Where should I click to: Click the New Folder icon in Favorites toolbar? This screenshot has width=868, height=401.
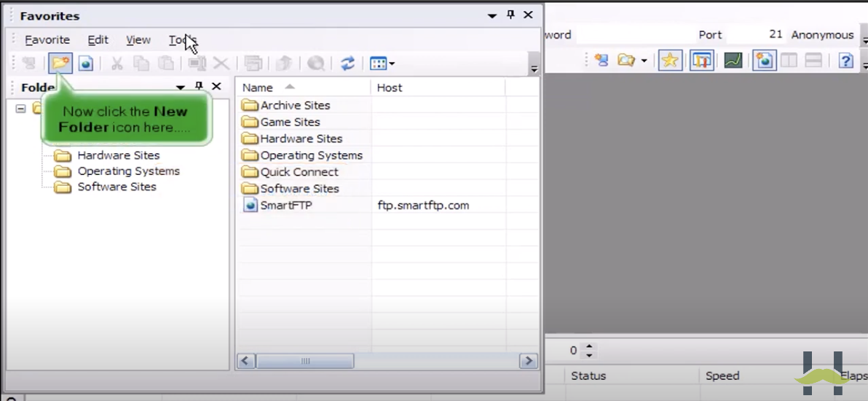(60, 63)
